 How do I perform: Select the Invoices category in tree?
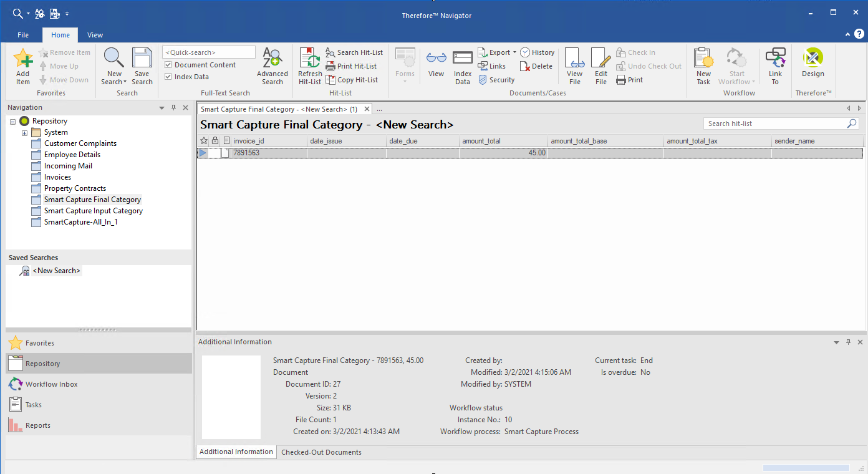[x=57, y=177]
